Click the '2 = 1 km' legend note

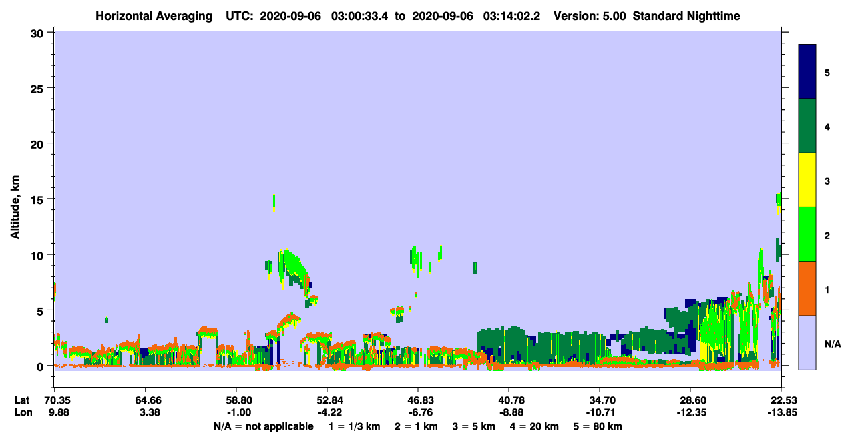416,426
